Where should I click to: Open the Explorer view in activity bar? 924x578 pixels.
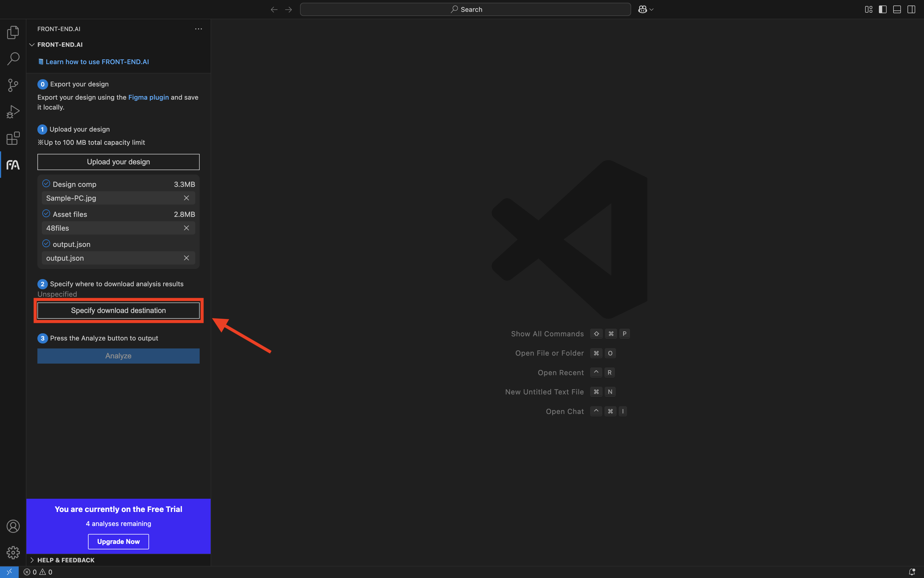click(13, 32)
